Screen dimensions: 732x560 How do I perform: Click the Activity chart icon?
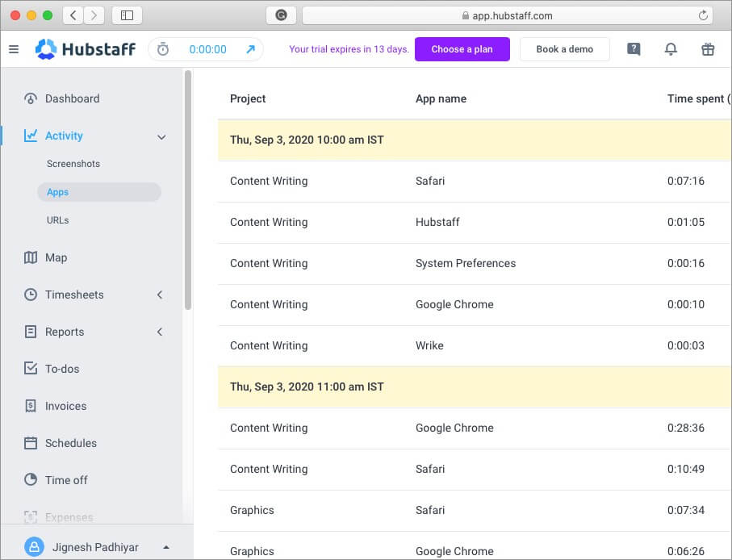coord(31,136)
